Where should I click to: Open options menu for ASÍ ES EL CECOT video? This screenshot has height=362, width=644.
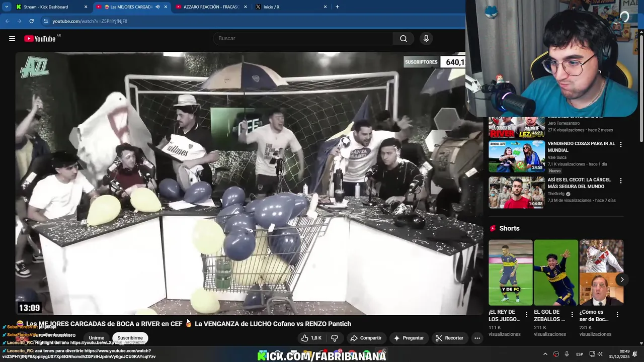[x=620, y=180]
